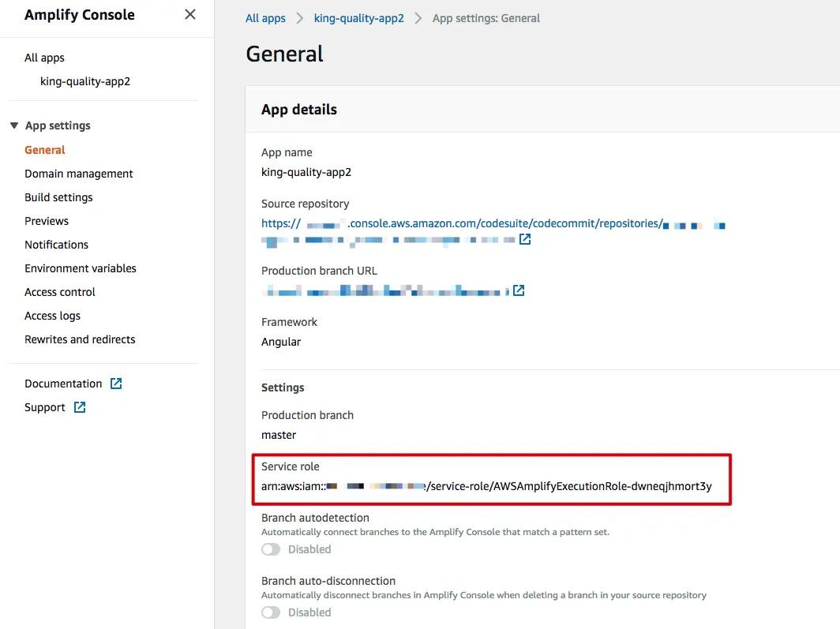The width and height of the screenshot is (840, 629).
Task: Open Access logs page
Action: click(52, 316)
